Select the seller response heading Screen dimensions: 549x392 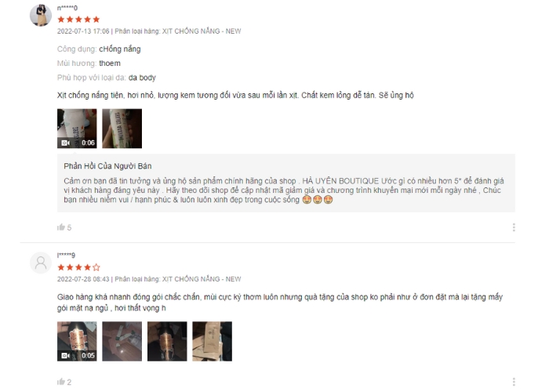point(107,166)
